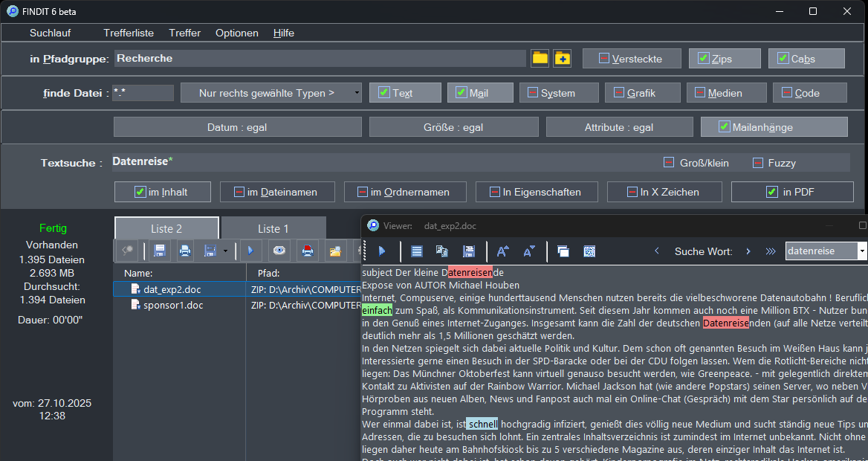Screen dimensions: 868x461
Task: Click the yellow folder browse icon
Action: [540, 59]
